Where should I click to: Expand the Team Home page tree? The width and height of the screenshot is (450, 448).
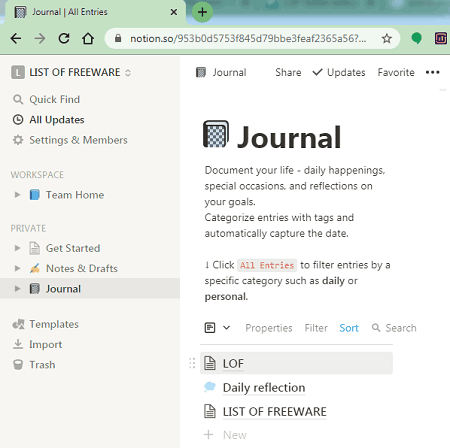pyautogui.click(x=17, y=195)
